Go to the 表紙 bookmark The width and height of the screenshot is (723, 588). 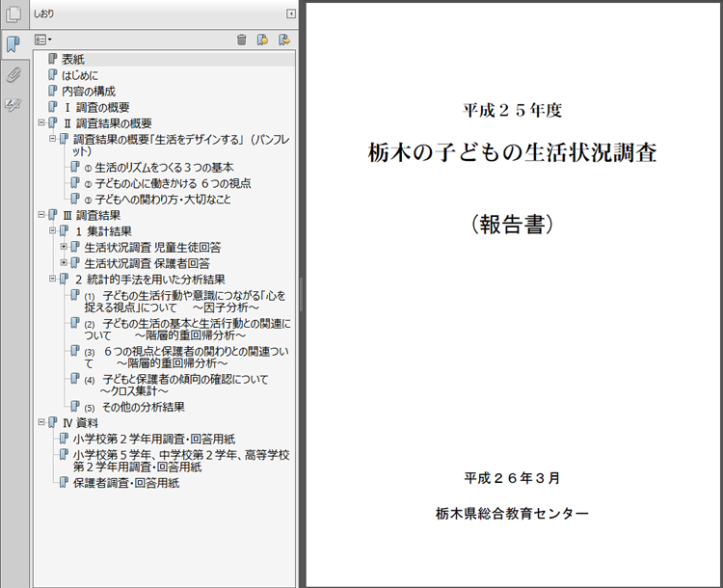point(73,59)
